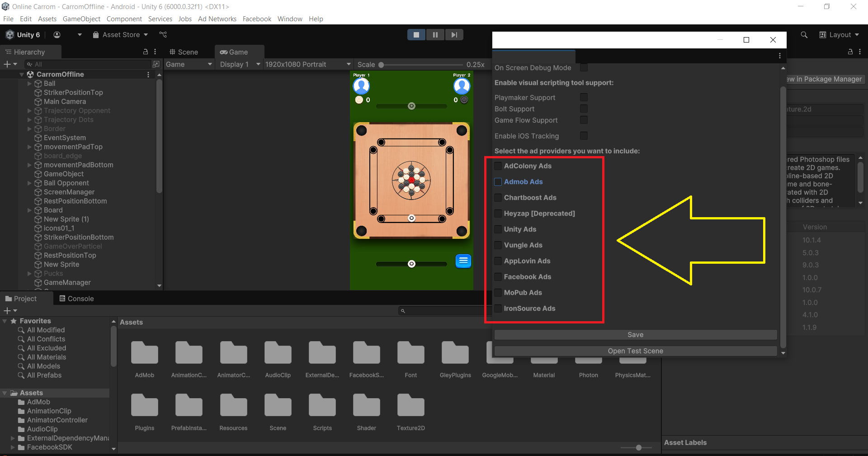The width and height of the screenshot is (868, 456).
Task: Click the Open Test Scene button
Action: (635, 351)
